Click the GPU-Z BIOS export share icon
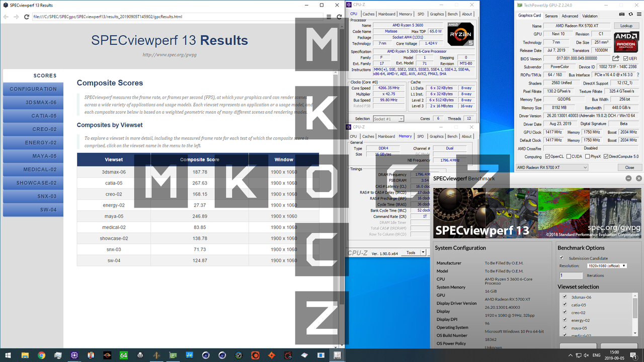The image size is (644, 362). coord(616,58)
